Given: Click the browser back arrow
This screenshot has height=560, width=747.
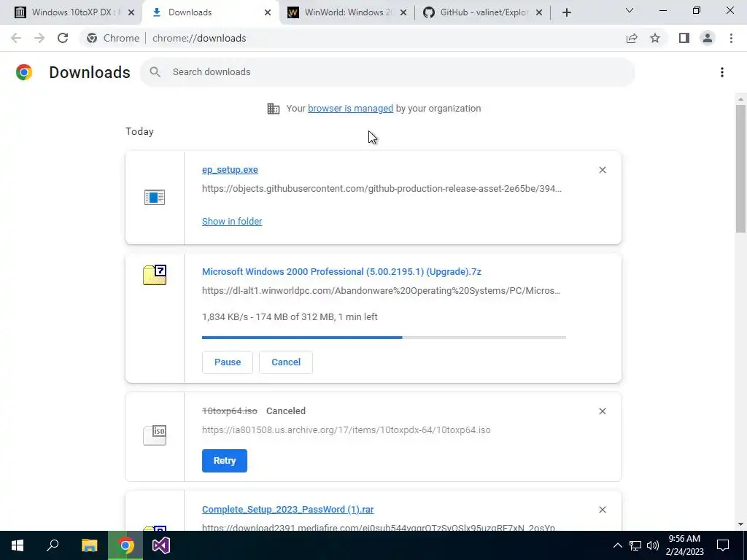Looking at the screenshot, I should (x=16, y=38).
